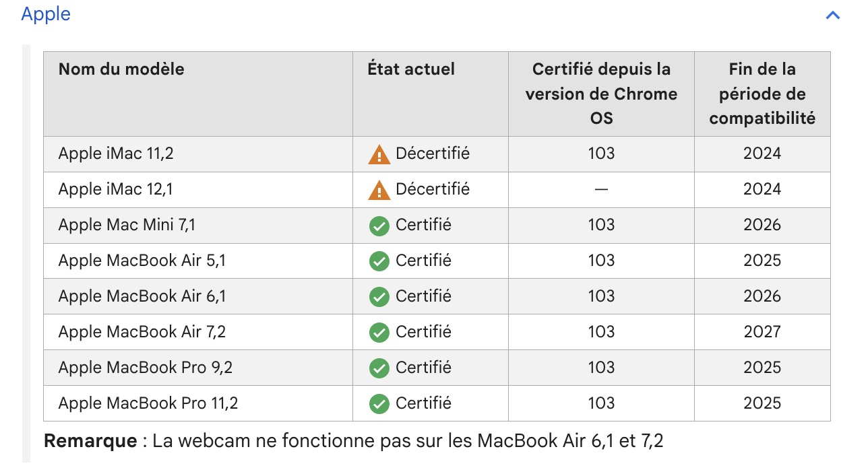Click the 2027 end year for MacBook Air 7,2
Viewport: 868px width, 474px height.
[x=762, y=332]
